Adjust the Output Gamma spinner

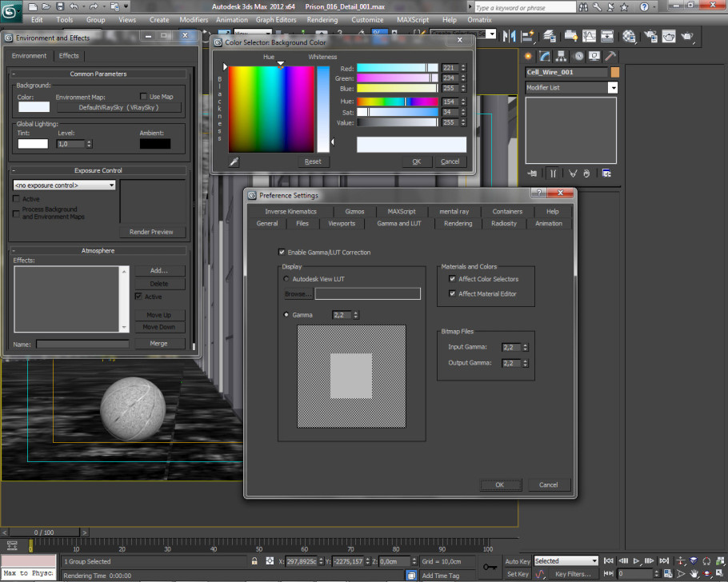525,363
